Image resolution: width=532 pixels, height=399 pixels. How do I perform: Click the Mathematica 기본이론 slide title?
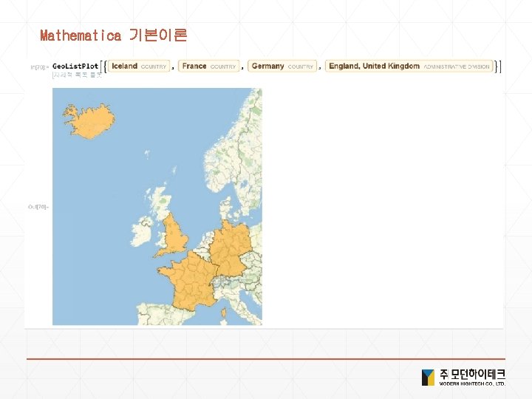click(114, 35)
